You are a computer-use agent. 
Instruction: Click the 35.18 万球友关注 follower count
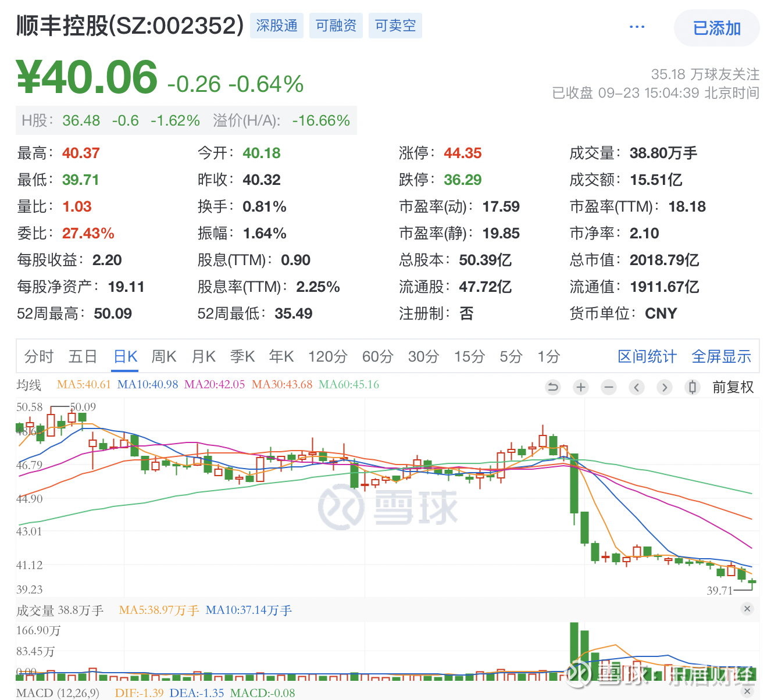coord(705,74)
